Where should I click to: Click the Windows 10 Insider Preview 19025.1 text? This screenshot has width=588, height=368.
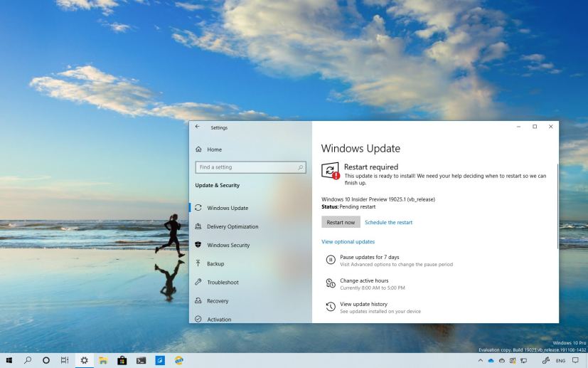click(x=378, y=199)
